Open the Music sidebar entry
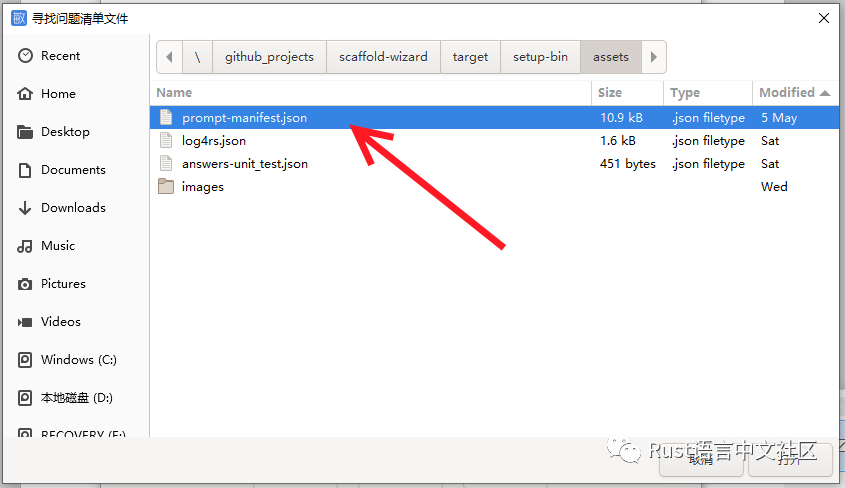The height and width of the screenshot is (488, 845). [x=75, y=246]
